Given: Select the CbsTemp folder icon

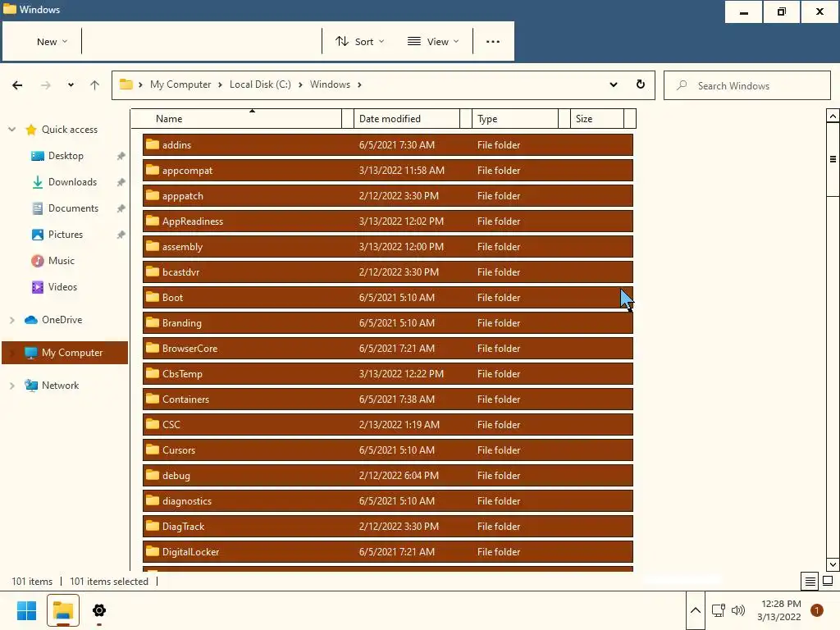Looking at the screenshot, I should pos(153,373).
